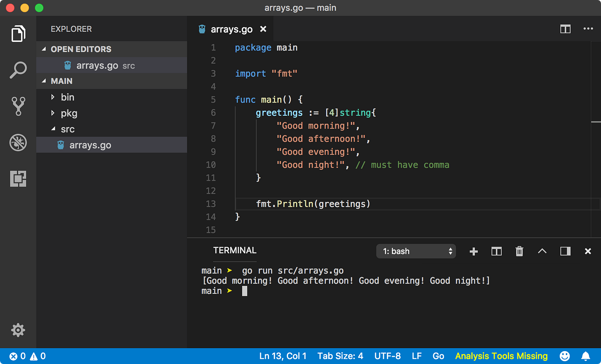The image size is (601, 364).
Task: Toggle the Explorer sidebar
Action: [18, 33]
